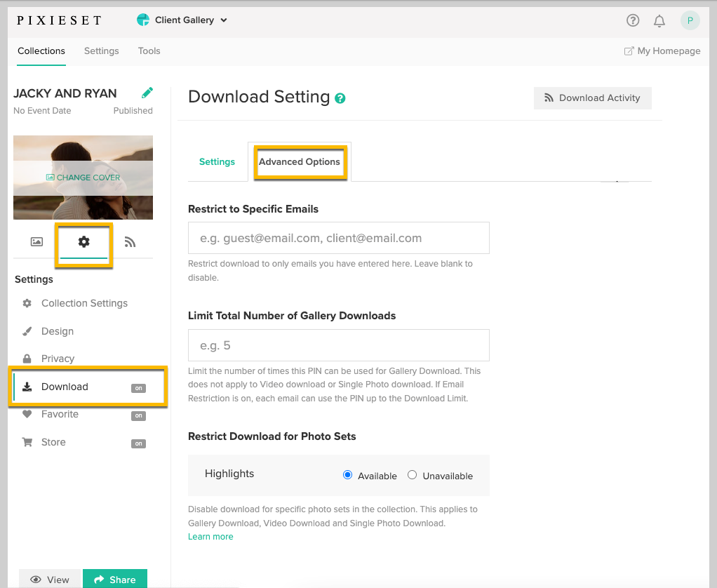Select the Advanced Options tab
Image resolution: width=717 pixels, height=588 pixels.
300,162
